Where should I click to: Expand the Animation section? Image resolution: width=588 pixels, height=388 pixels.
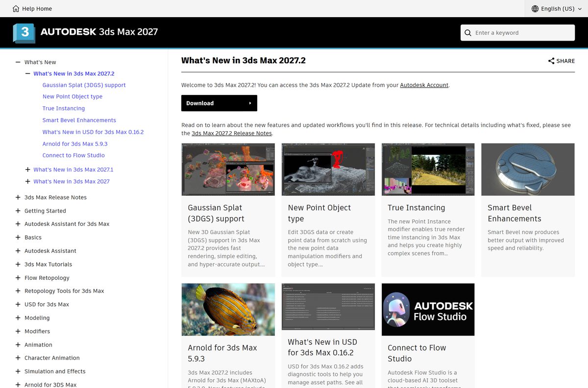(x=18, y=345)
